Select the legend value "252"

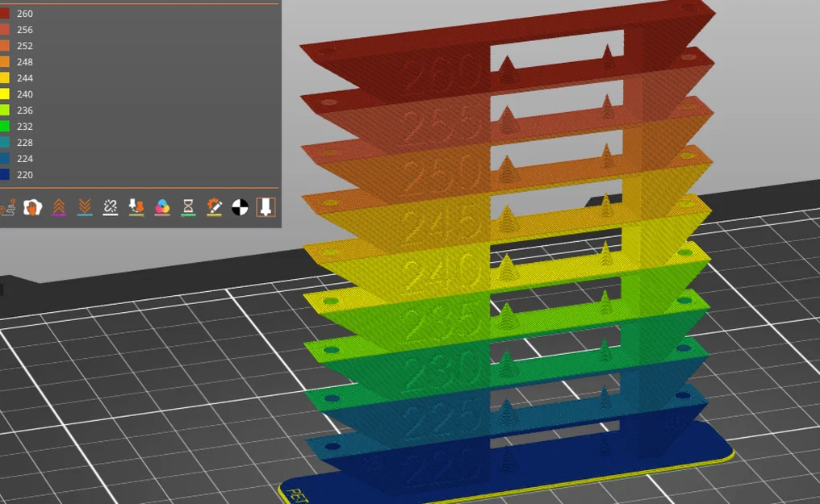(24, 46)
